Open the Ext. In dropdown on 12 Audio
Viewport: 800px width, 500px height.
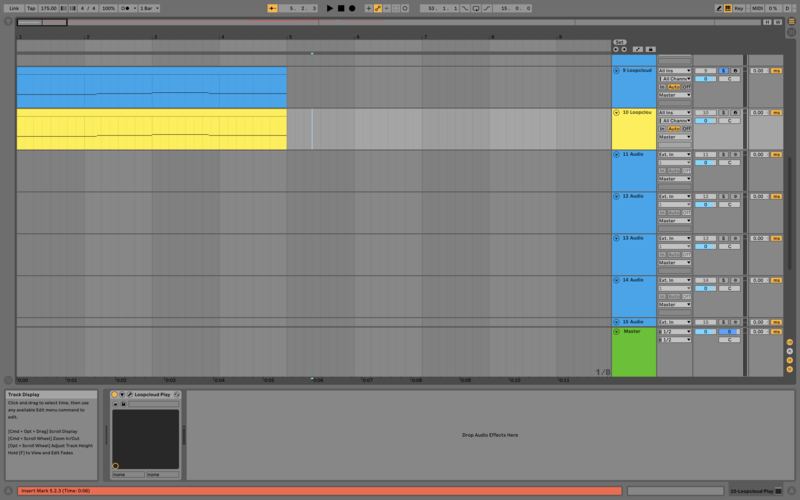(x=674, y=197)
